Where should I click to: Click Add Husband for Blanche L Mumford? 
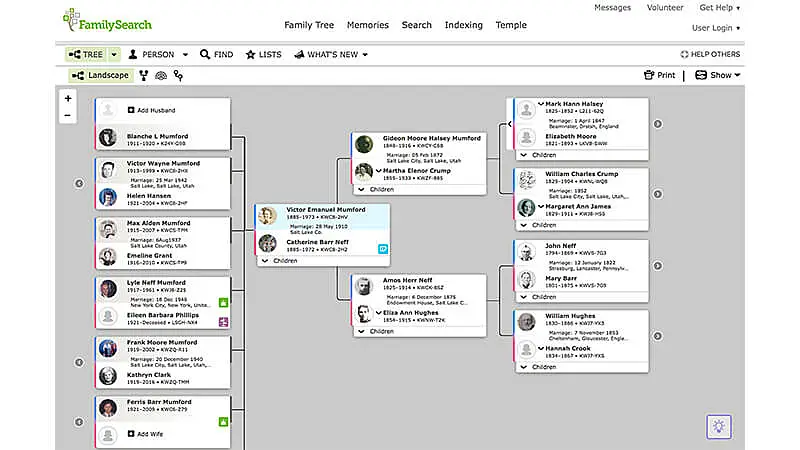click(152, 110)
